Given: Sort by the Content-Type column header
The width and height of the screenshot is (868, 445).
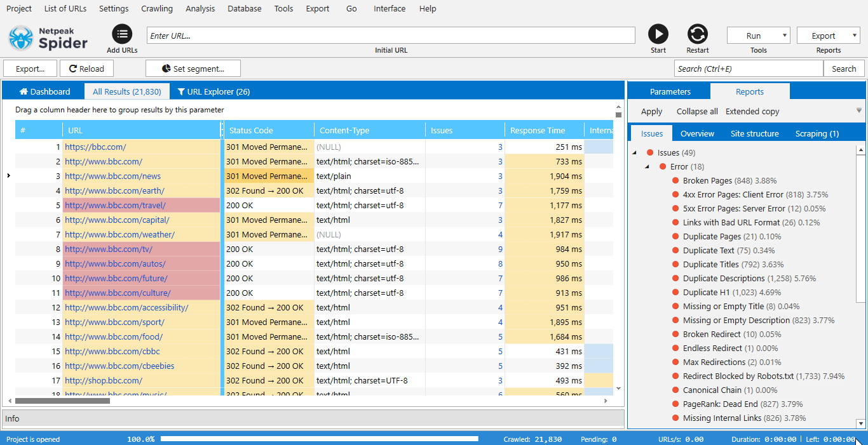Looking at the screenshot, I should 370,130.
